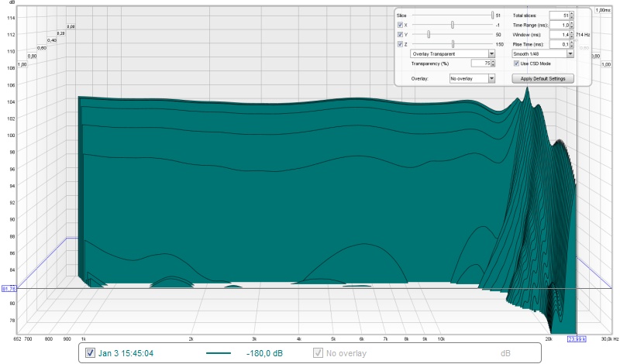Decrease Window (ms) with the down arrow
The image size is (620, 364).
tap(572, 36)
